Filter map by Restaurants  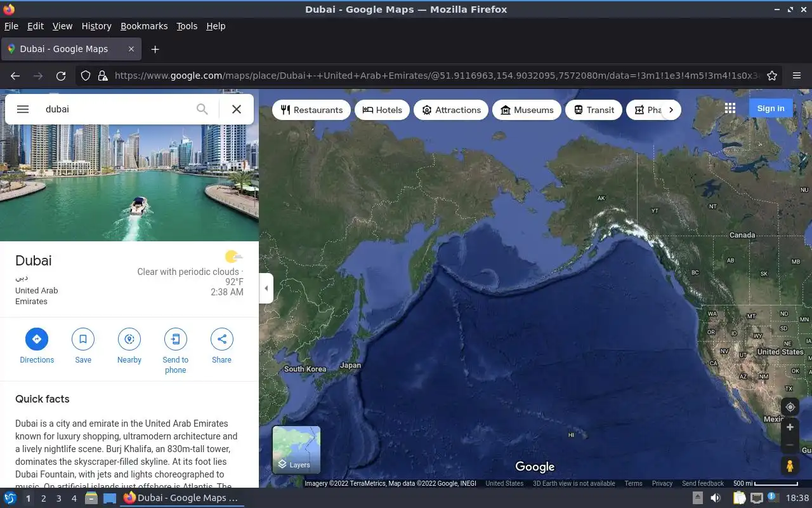tap(311, 110)
